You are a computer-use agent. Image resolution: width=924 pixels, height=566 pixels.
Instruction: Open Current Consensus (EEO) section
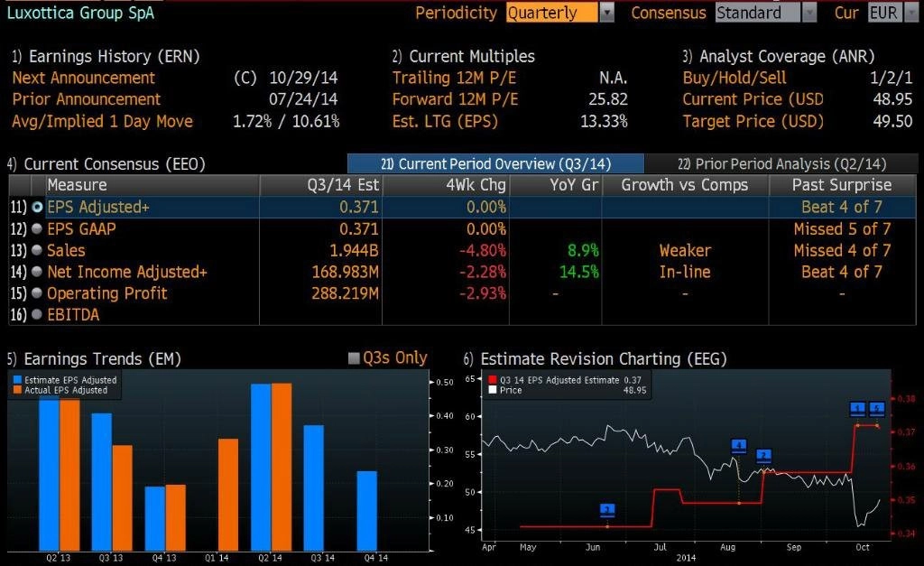pos(106,164)
